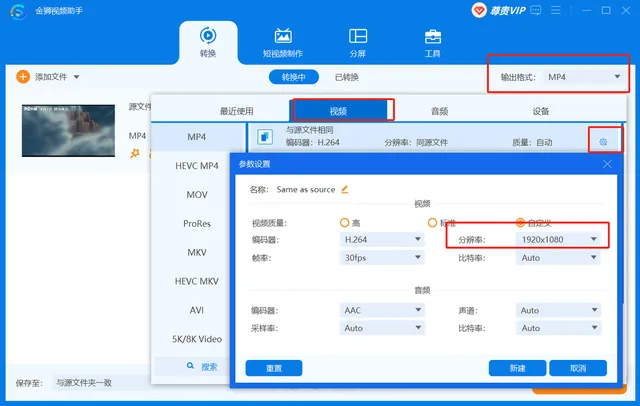Select 标准 video quality radio button

tap(432, 222)
